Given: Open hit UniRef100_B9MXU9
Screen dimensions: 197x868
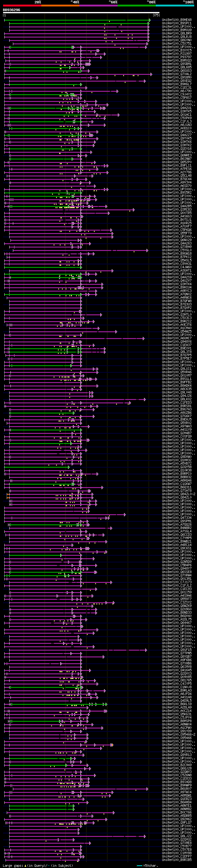Looking at the screenshot, I should 177,30.
